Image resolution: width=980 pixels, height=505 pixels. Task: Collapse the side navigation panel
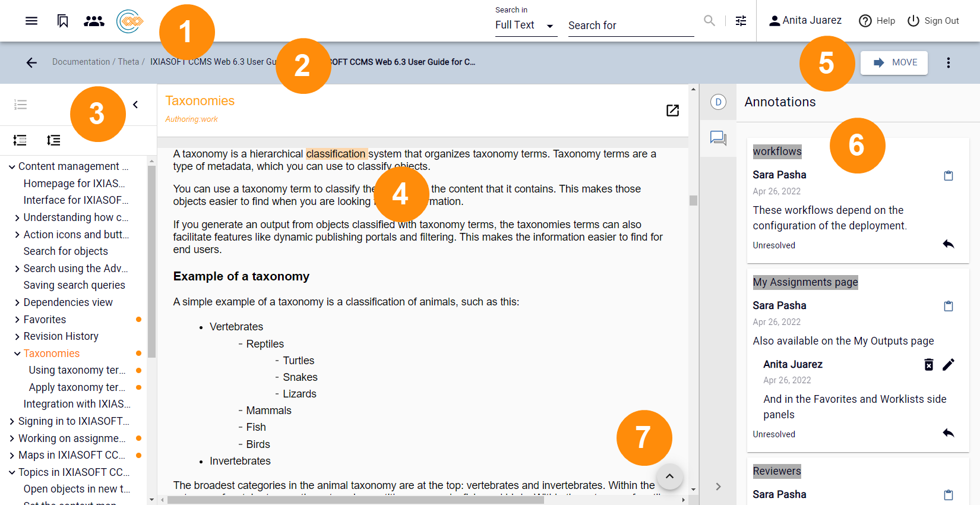(135, 105)
